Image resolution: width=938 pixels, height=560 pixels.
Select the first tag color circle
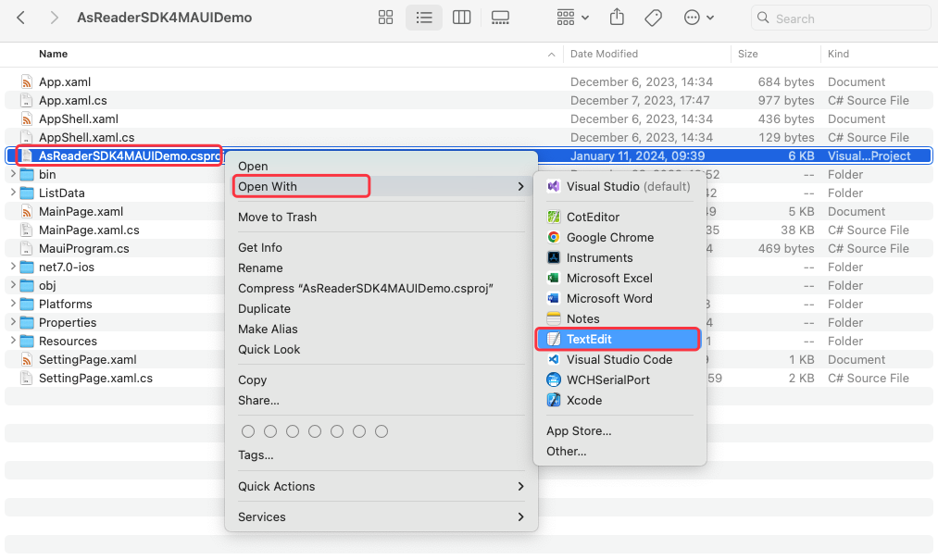(x=247, y=431)
